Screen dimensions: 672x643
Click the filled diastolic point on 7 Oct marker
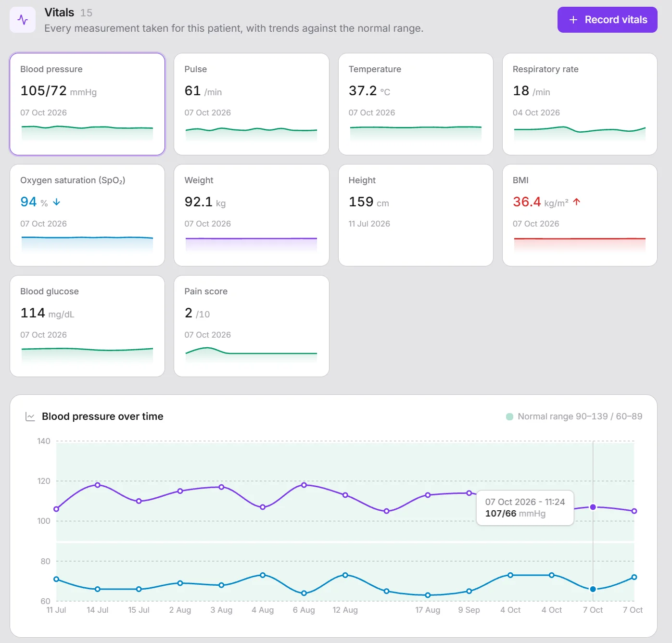593,589
